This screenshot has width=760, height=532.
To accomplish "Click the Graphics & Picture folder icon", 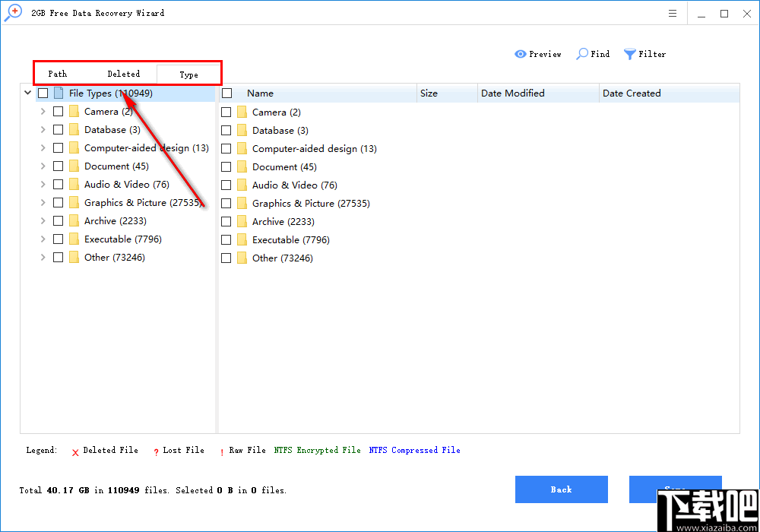I will (74, 202).
